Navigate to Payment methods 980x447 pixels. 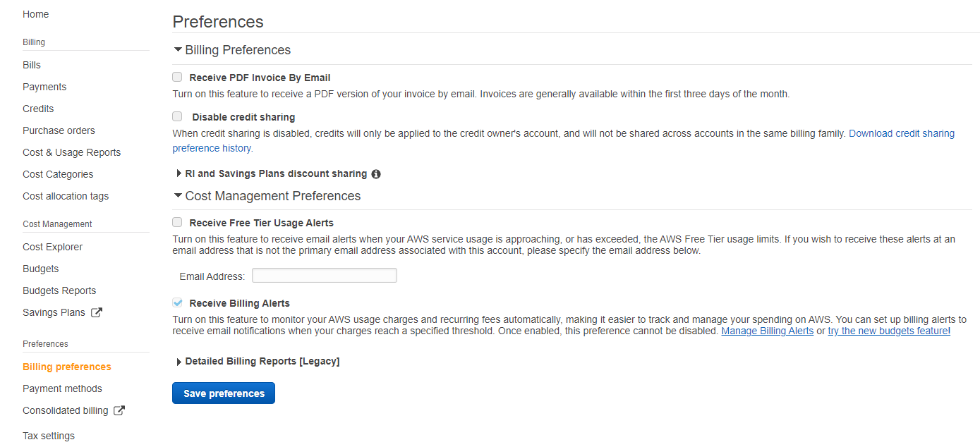point(62,388)
